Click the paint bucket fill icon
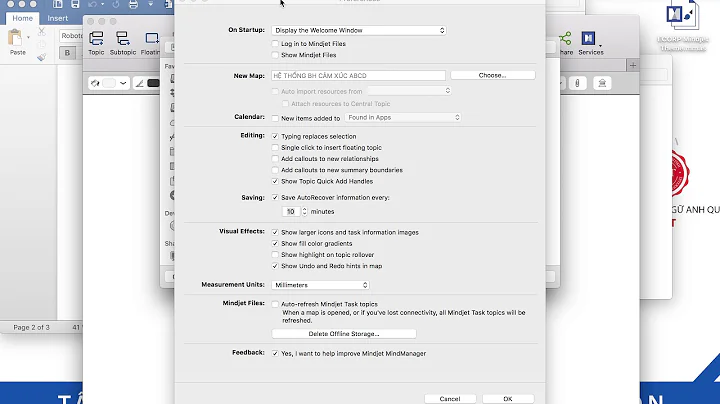Image resolution: width=720 pixels, height=404 pixels. (x=95, y=83)
